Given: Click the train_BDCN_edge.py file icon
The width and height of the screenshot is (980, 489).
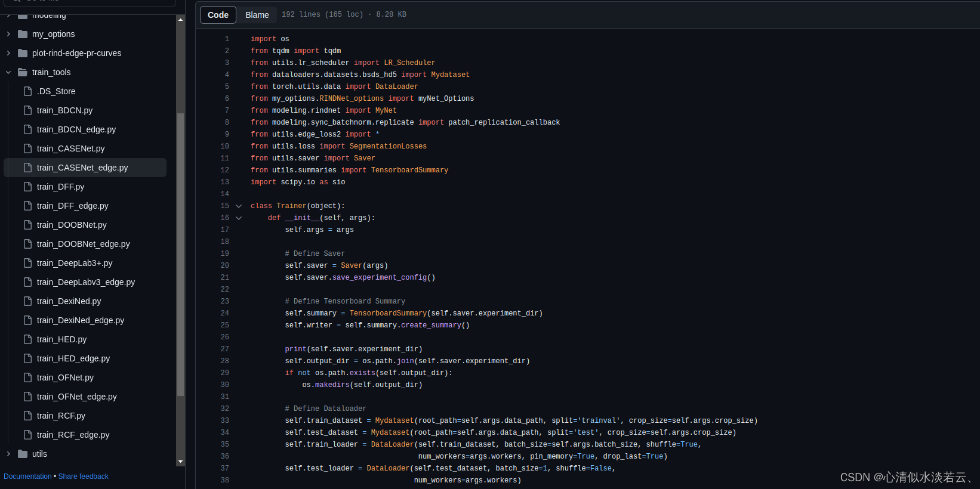Looking at the screenshot, I should click(x=27, y=129).
